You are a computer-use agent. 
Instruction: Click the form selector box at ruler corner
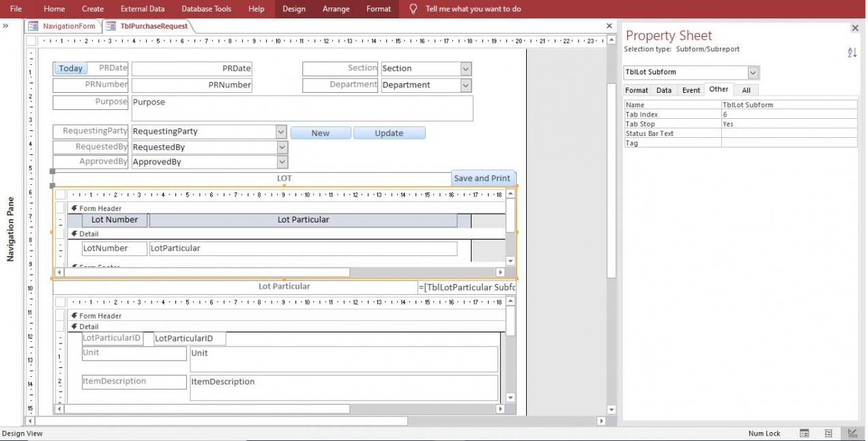[31, 41]
